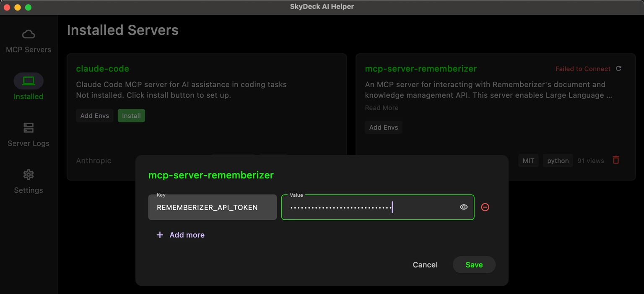Click the REMEMBERIZER_API_TOKEN key field

213,207
